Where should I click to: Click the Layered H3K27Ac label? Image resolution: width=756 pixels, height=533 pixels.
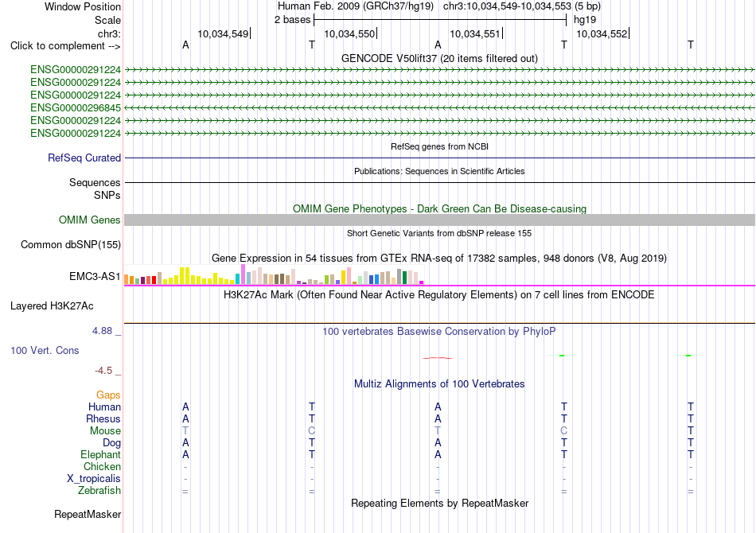[52, 306]
